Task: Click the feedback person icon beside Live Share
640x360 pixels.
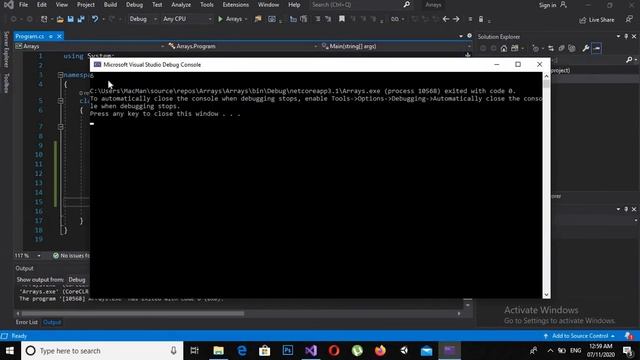Action: click(629, 20)
